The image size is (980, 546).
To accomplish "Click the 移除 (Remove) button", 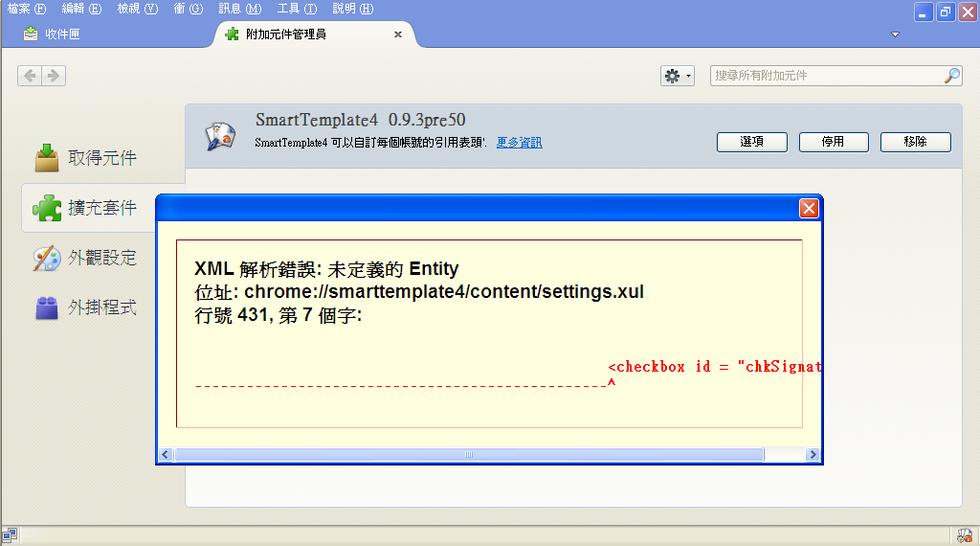I will pyautogui.click(x=916, y=142).
